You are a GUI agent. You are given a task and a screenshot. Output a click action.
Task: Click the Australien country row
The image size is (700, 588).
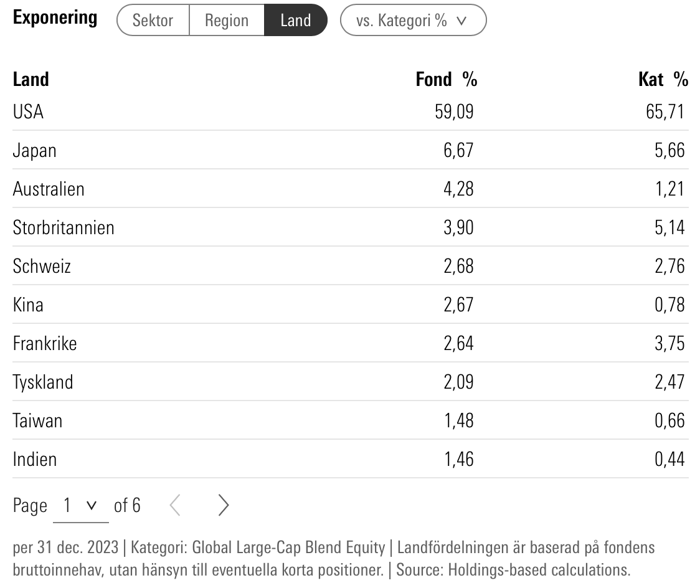(x=49, y=189)
